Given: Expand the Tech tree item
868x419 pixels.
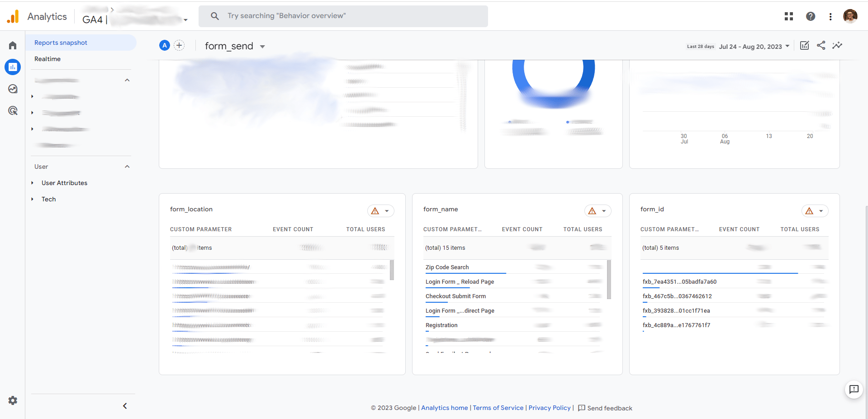Looking at the screenshot, I should pyautogui.click(x=33, y=199).
